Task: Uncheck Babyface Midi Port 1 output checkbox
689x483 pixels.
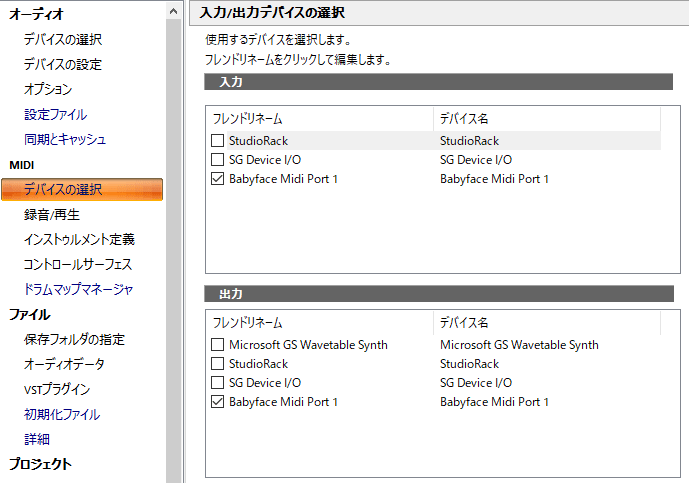Action: 218,402
